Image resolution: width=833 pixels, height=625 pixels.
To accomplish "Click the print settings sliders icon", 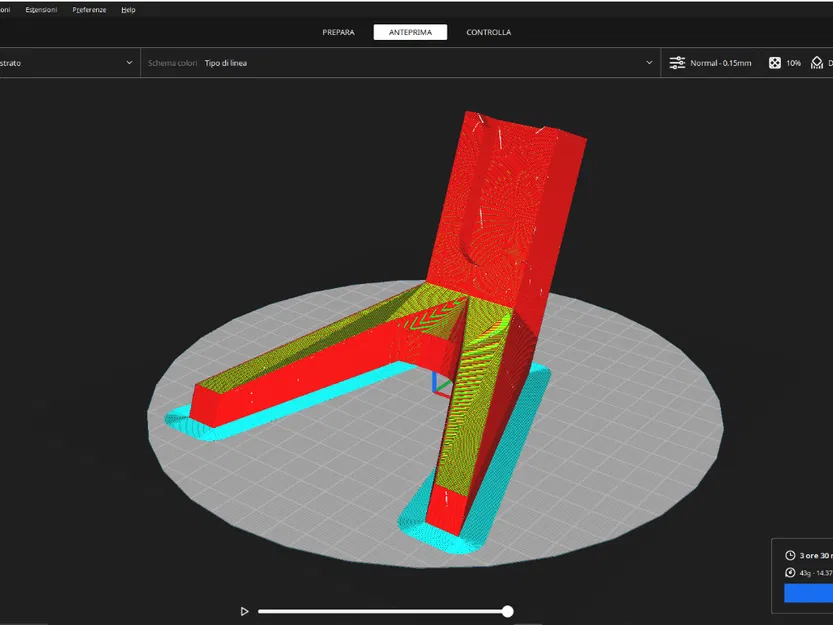I will click(677, 63).
